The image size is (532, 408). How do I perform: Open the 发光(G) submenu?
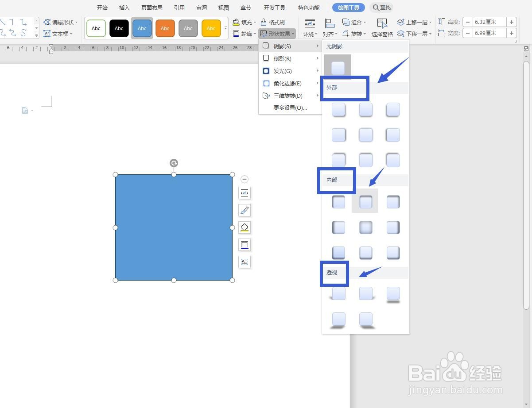coord(291,71)
